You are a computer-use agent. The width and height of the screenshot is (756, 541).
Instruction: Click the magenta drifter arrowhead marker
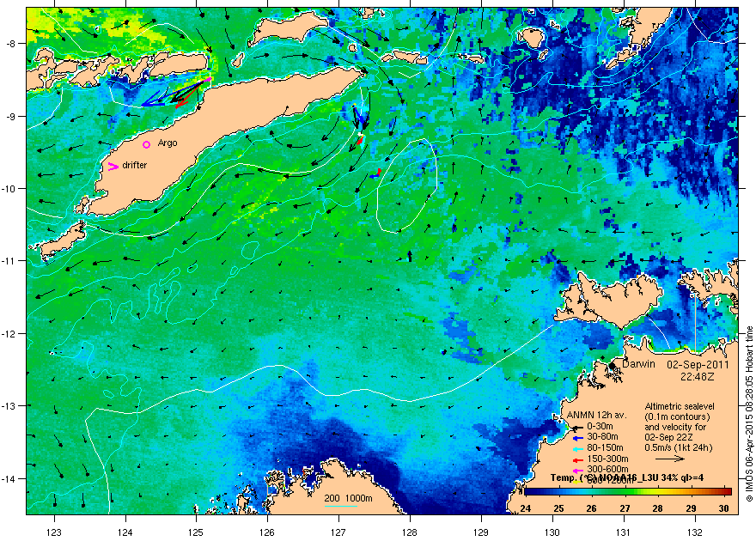113,167
